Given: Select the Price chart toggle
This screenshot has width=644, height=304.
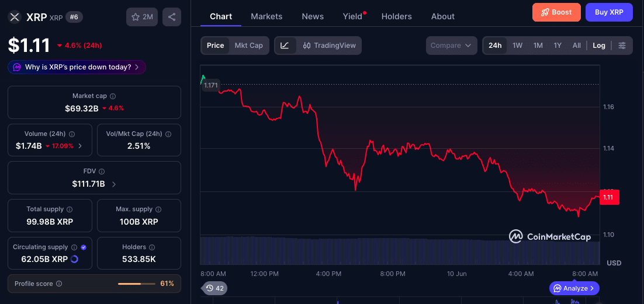Looking at the screenshot, I should point(215,45).
